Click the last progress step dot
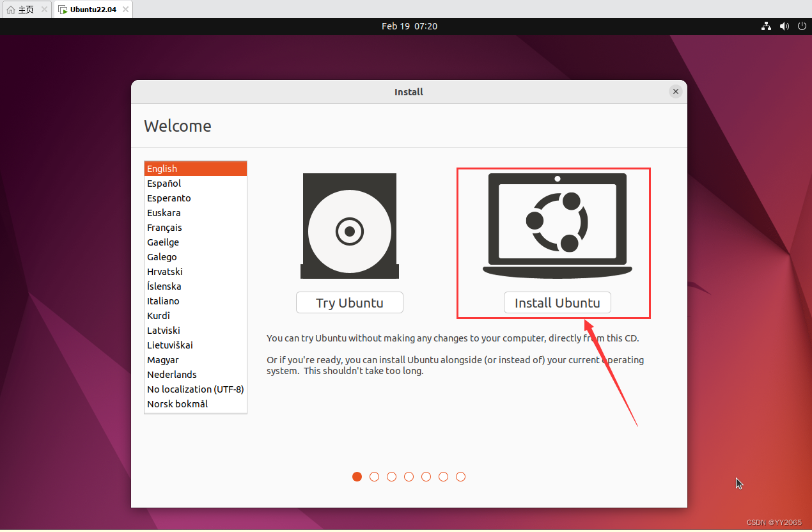Image resolution: width=812 pixels, height=532 pixels. click(461, 476)
